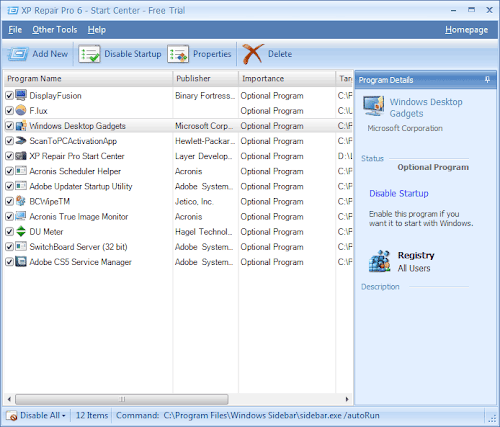Click the app icon in the title bar

(x=13, y=11)
